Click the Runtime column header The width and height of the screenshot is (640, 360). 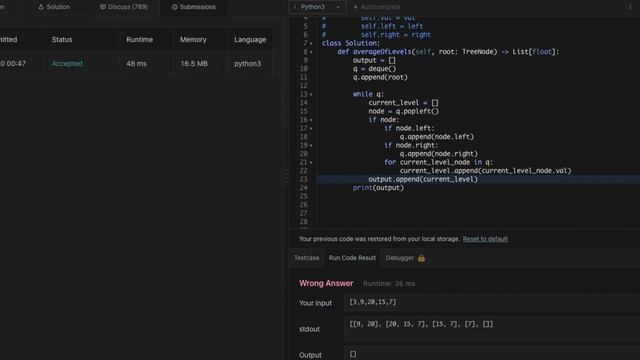point(140,40)
